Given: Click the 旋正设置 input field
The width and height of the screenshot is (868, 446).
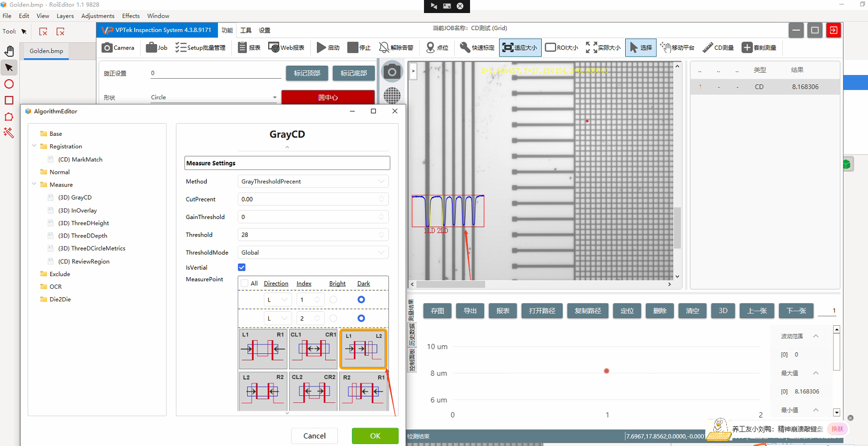Looking at the screenshot, I should coord(216,73).
